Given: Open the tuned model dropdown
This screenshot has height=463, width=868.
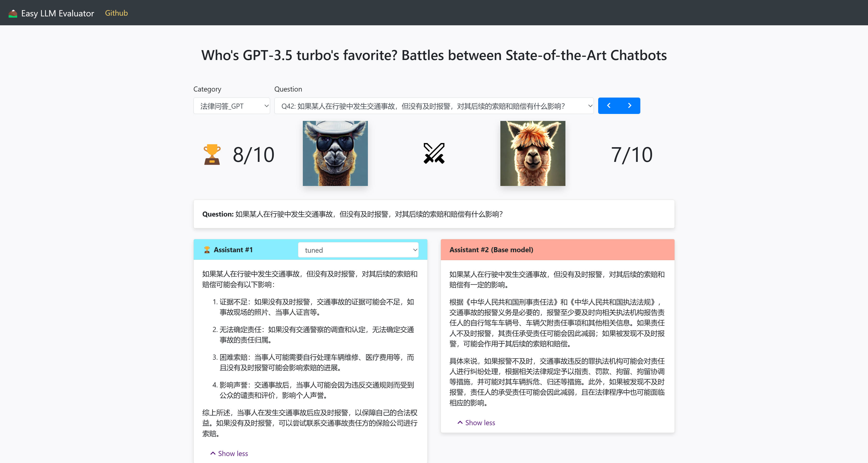Looking at the screenshot, I should pyautogui.click(x=358, y=250).
